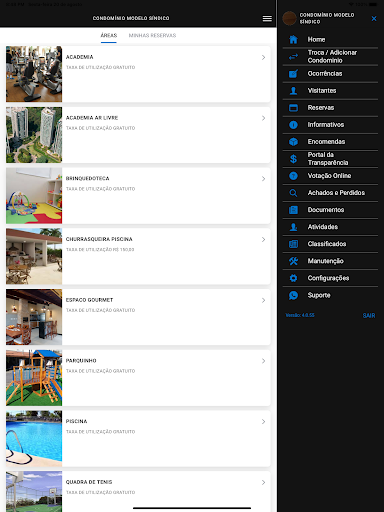Screen dimensions: 384x512
Task: Select the PARQUINHO area title
Action: pos(81,361)
